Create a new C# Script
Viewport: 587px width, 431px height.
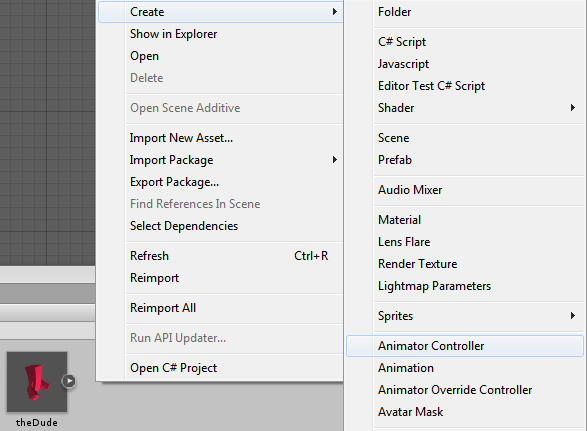[x=402, y=42]
